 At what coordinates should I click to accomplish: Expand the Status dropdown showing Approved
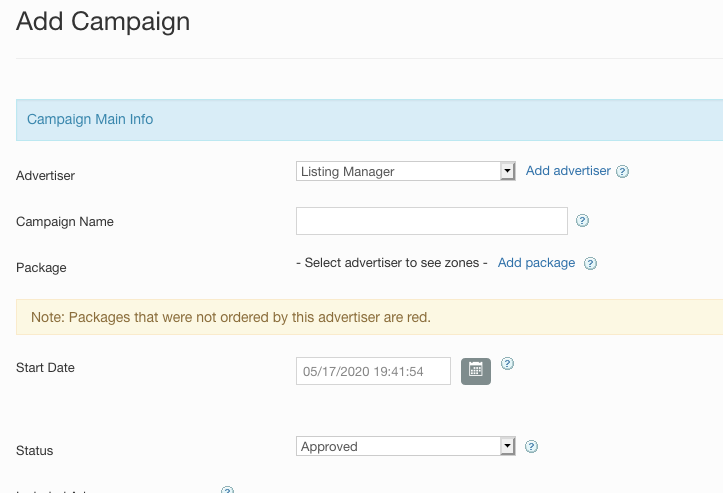pos(406,447)
